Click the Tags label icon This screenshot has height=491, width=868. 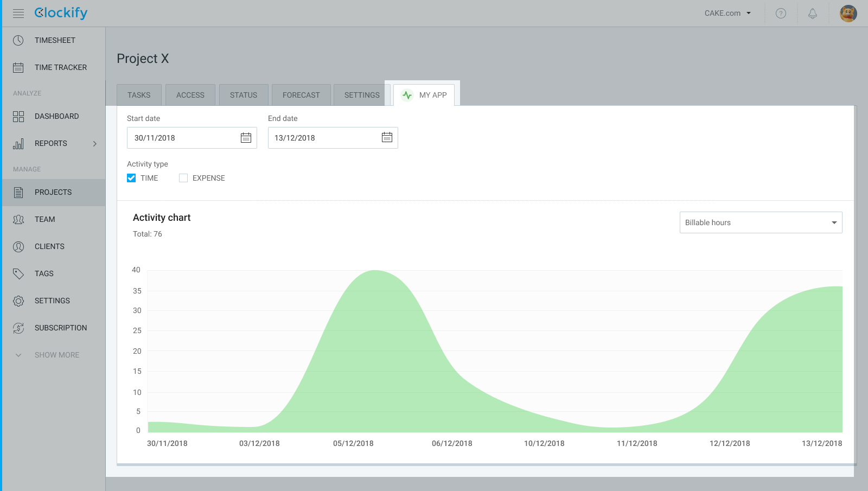(x=18, y=273)
